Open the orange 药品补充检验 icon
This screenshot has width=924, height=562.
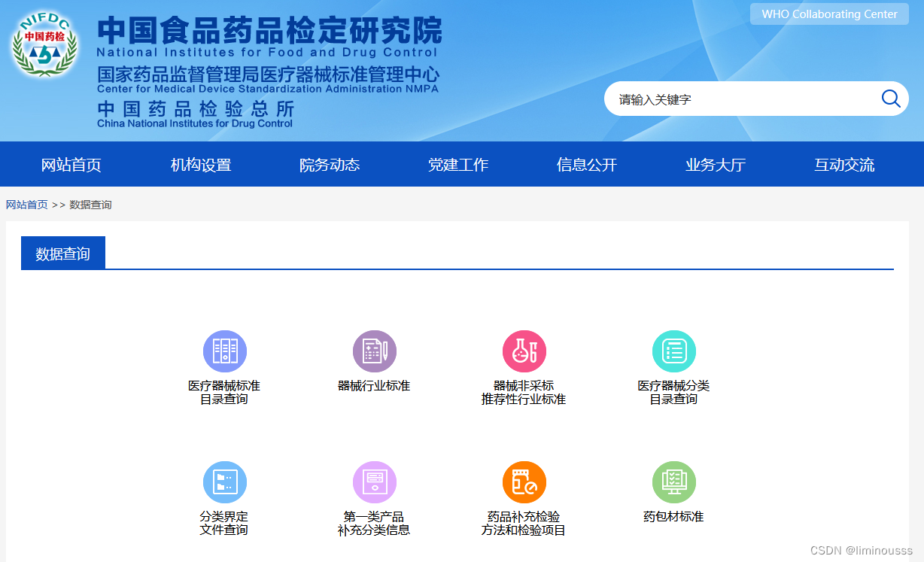click(524, 482)
